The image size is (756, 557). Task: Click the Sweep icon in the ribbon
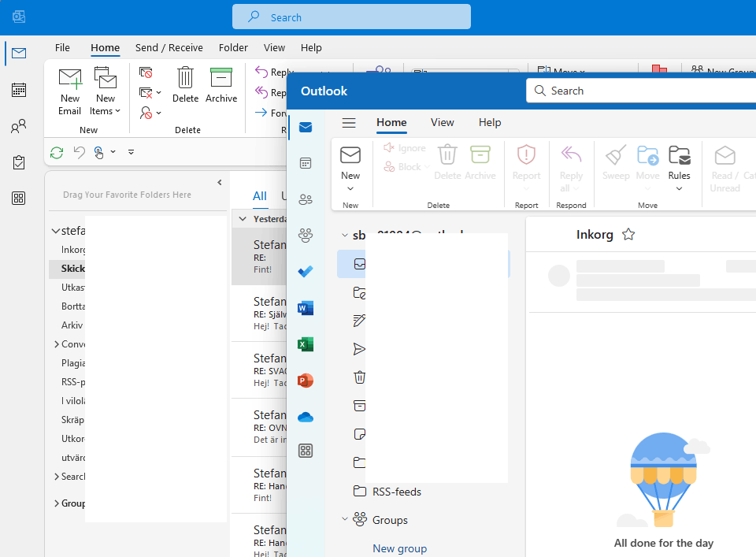(x=616, y=155)
